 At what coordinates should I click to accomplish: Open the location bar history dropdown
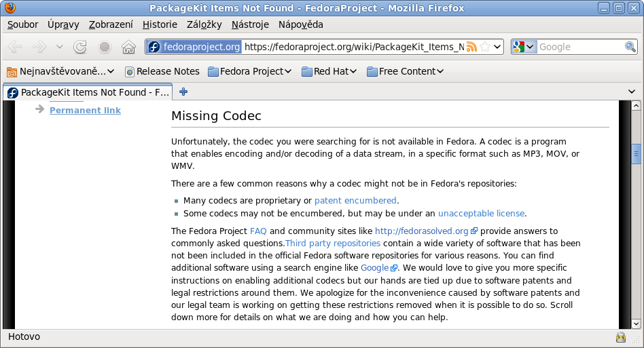coord(497,47)
